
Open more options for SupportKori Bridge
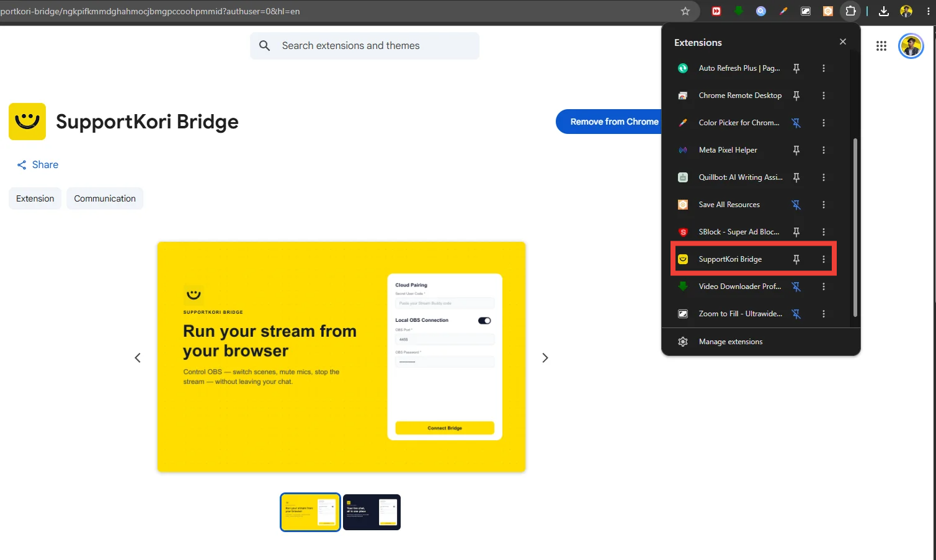pos(824,259)
